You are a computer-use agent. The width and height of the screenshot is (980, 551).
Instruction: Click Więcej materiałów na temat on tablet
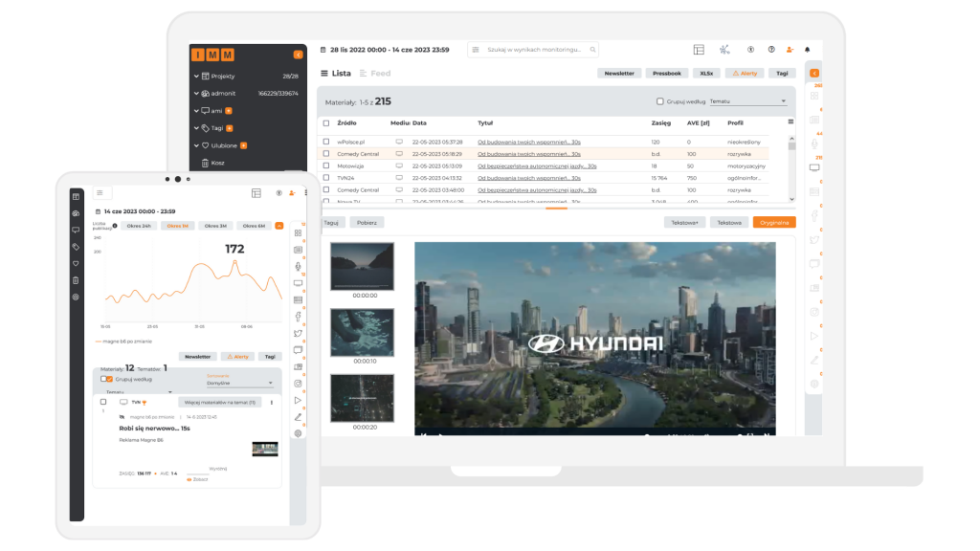[x=220, y=403]
